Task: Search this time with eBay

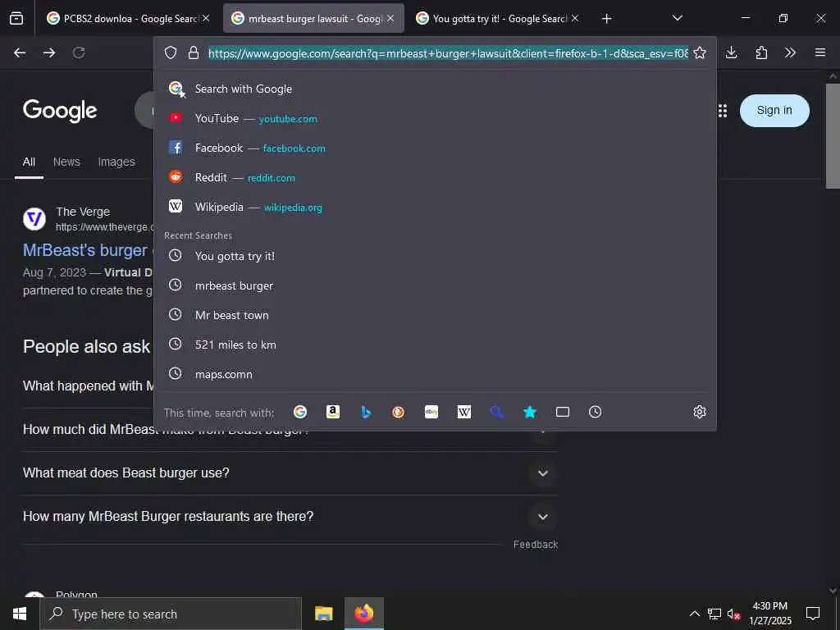Action: point(431,412)
